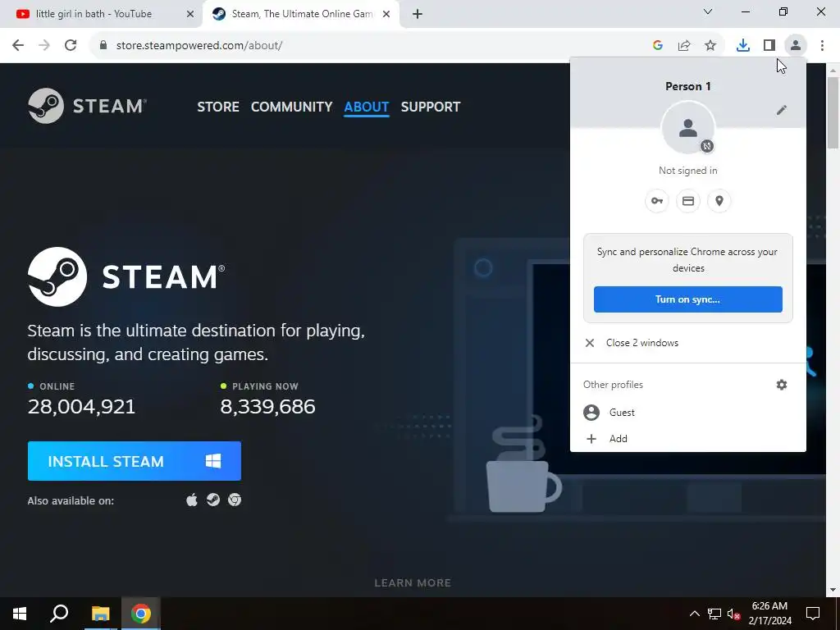Open the ABOUT menu item
The width and height of the screenshot is (840, 630).
(367, 107)
